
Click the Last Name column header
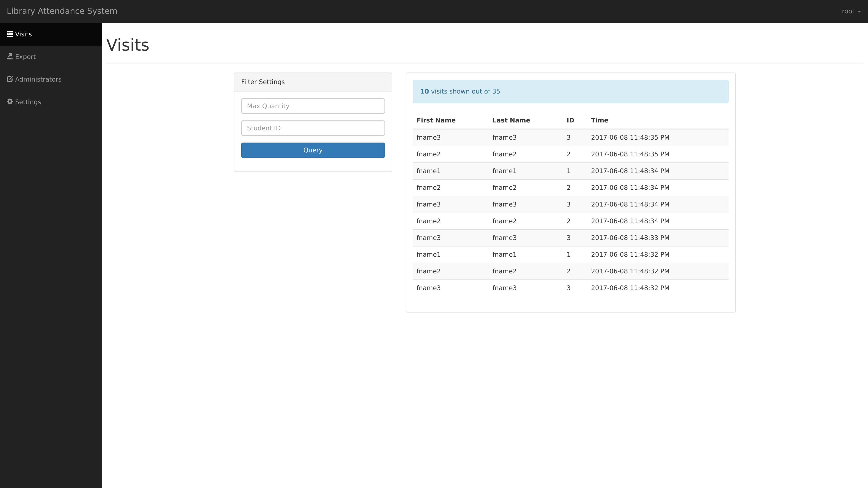[511, 120]
